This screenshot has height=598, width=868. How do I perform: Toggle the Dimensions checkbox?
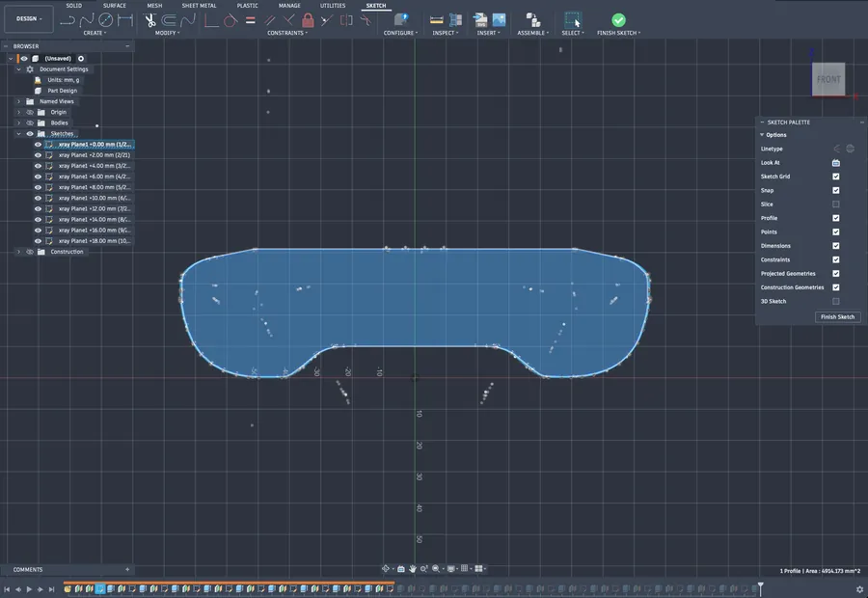836,246
